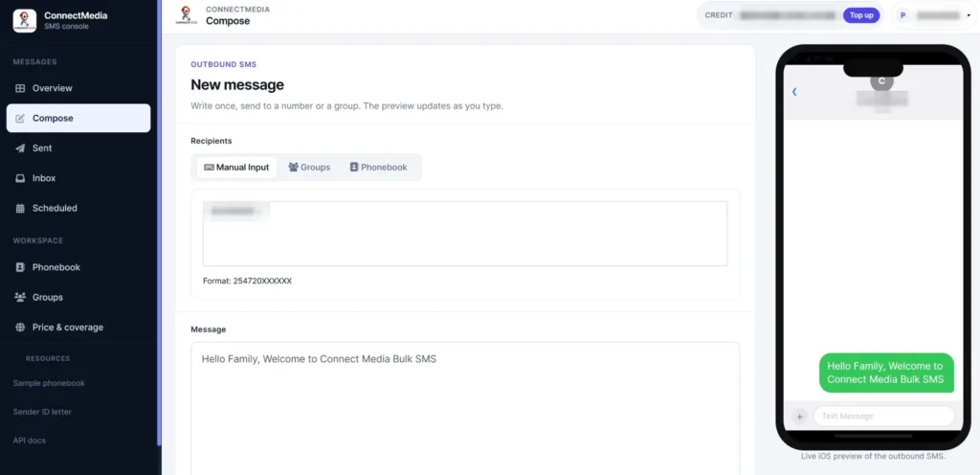Open the Inbox page
980x475 pixels.
coord(78,178)
